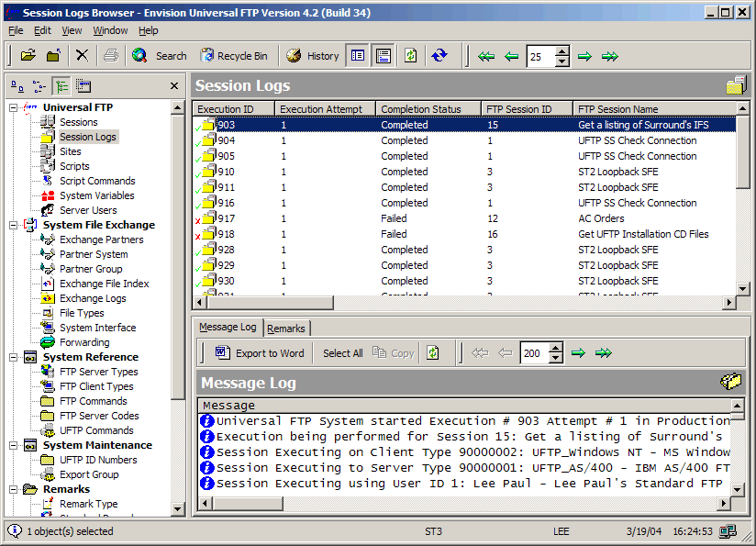Click the Exchange Logs icon in the tree

pos(48,298)
